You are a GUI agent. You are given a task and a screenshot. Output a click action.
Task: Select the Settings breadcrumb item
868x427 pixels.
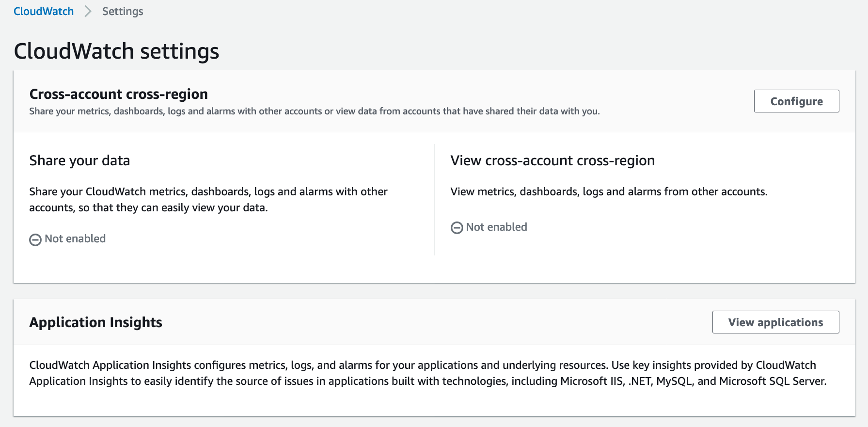tap(123, 11)
